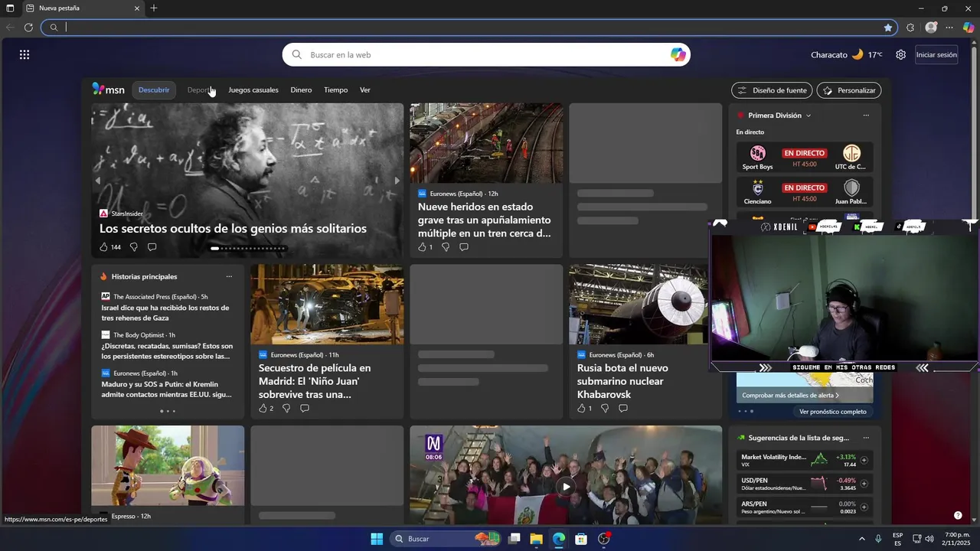Select the Descubrir tab
The height and width of the screenshot is (551, 980).
coord(154,90)
